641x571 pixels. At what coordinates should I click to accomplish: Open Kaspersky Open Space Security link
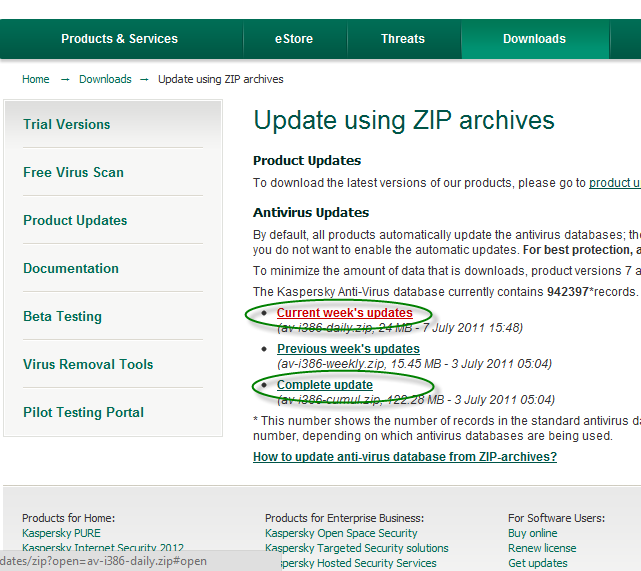coord(341,533)
